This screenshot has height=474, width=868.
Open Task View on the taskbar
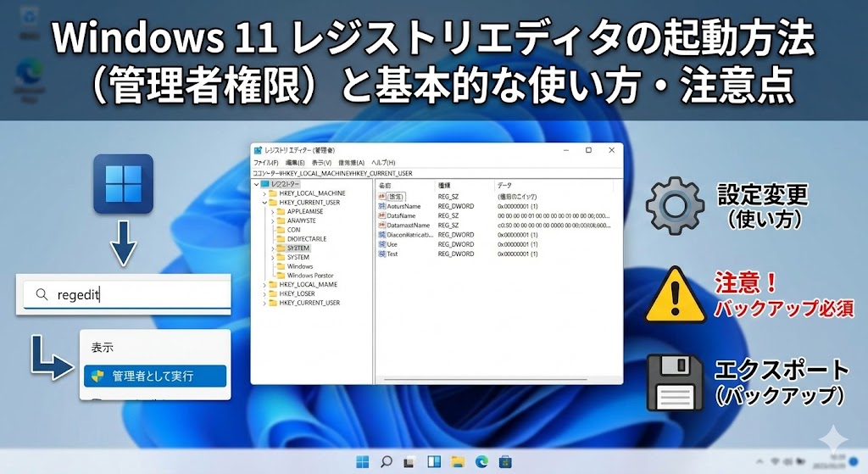click(x=409, y=462)
